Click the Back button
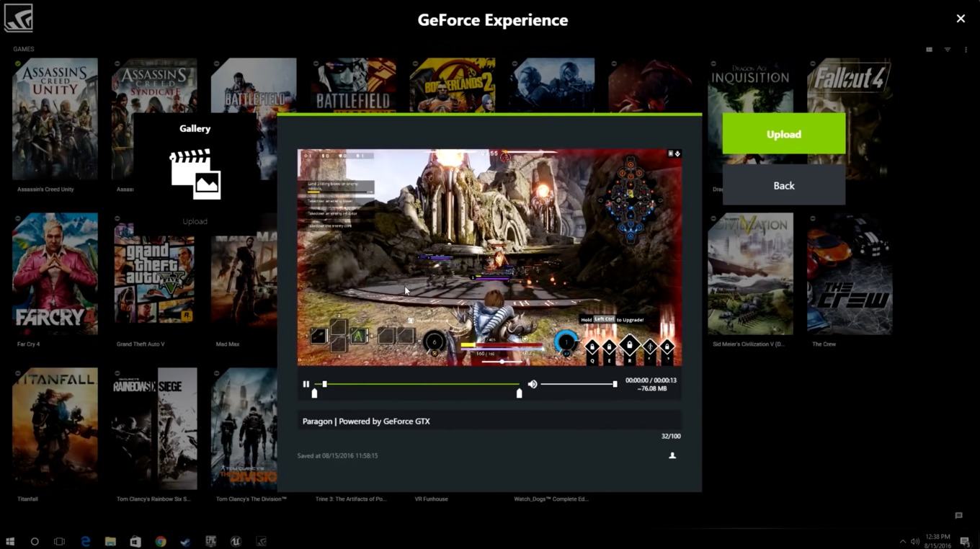The width and height of the screenshot is (980, 549). click(784, 185)
